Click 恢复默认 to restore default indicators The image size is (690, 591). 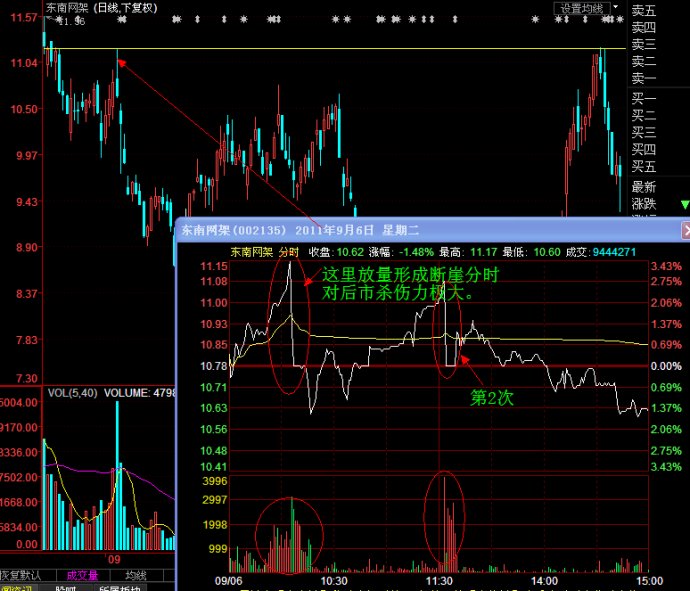pos(21,575)
